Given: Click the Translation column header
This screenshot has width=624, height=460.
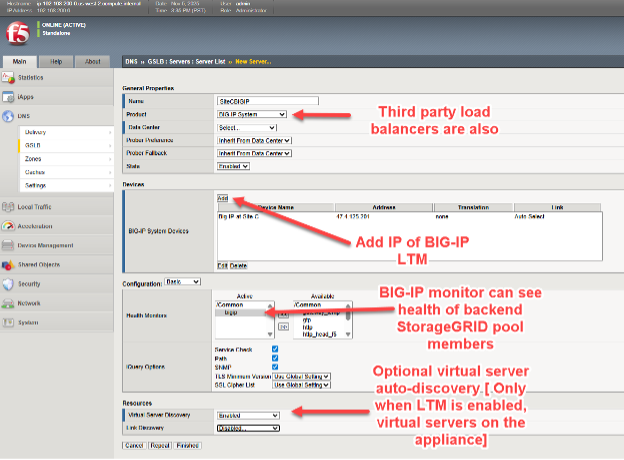Looking at the screenshot, I should pos(473,207).
